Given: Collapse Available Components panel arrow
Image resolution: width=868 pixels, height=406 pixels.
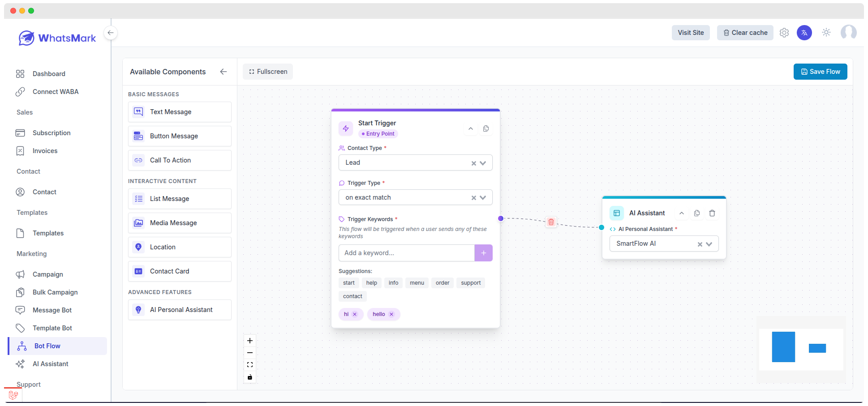Looking at the screenshot, I should click(223, 72).
